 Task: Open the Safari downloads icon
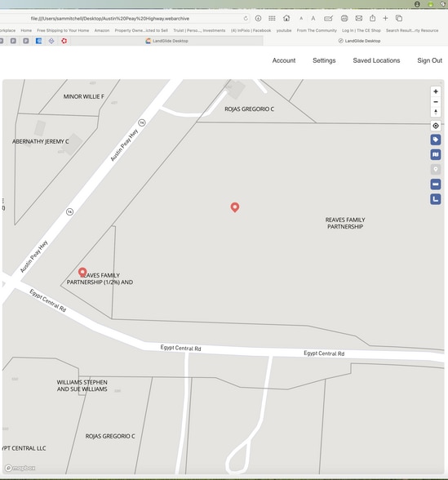pyautogui.click(x=258, y=18)
